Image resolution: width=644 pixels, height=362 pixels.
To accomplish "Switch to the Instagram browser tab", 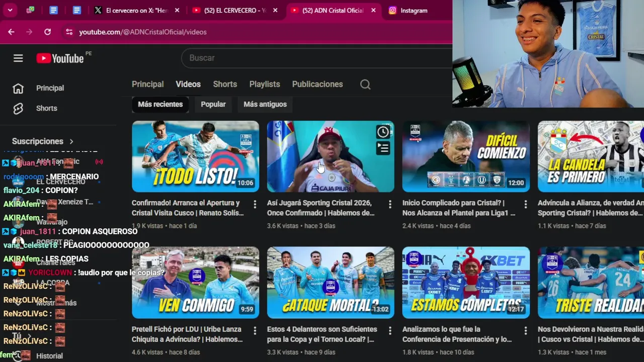I will point(414,10).
